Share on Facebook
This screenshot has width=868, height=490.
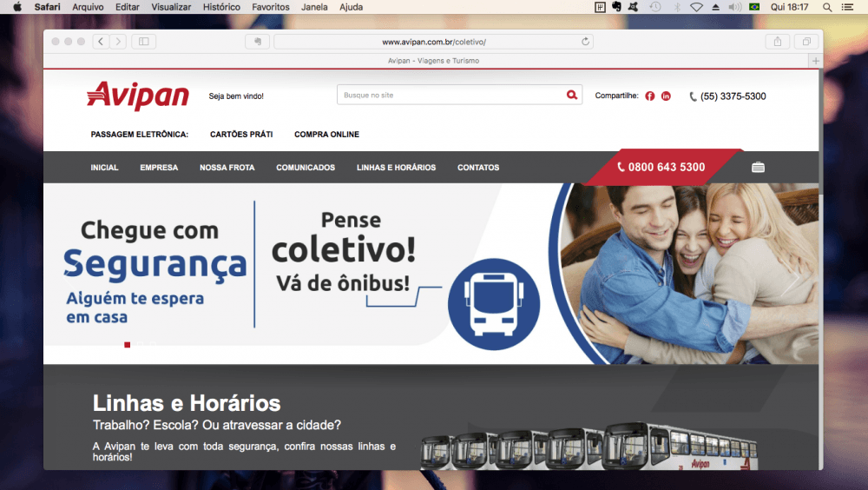650,96
